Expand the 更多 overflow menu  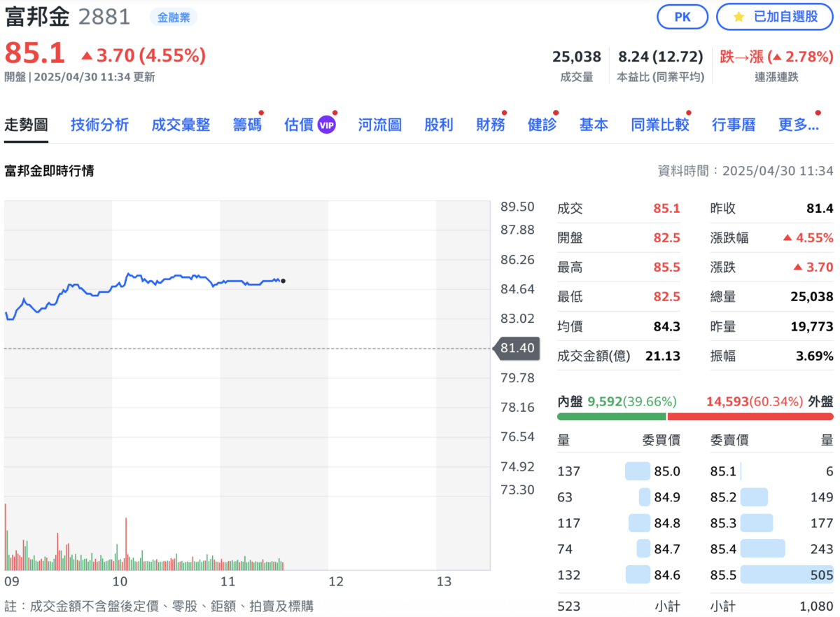pos(798,124)
